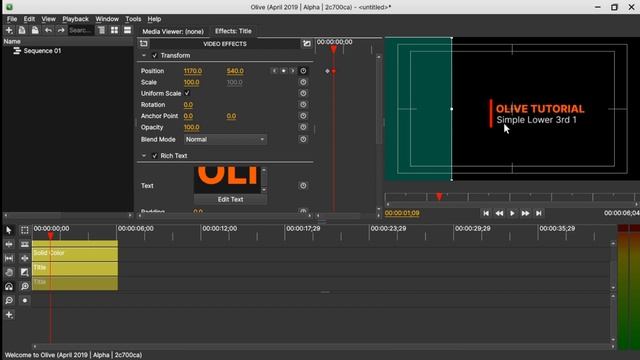Select the Slide tool
The image size is (640, 360).
coord(24,258)
